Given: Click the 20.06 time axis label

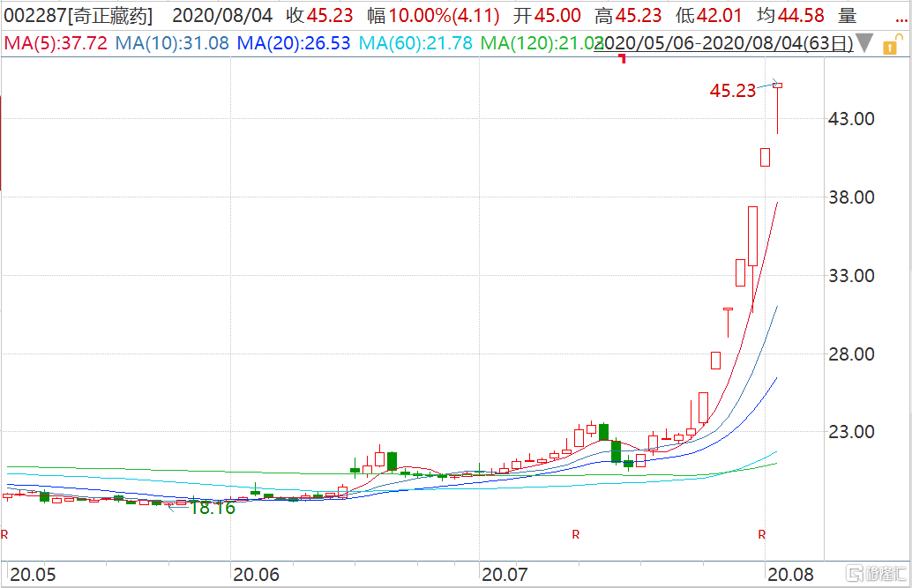Looking at the screenshot, I should pos(257,575).
